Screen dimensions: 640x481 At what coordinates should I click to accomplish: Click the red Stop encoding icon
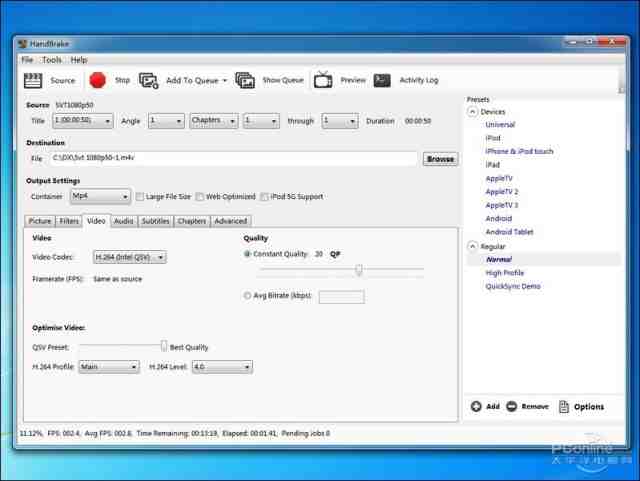pyautogui.click(x=98, y=80)
